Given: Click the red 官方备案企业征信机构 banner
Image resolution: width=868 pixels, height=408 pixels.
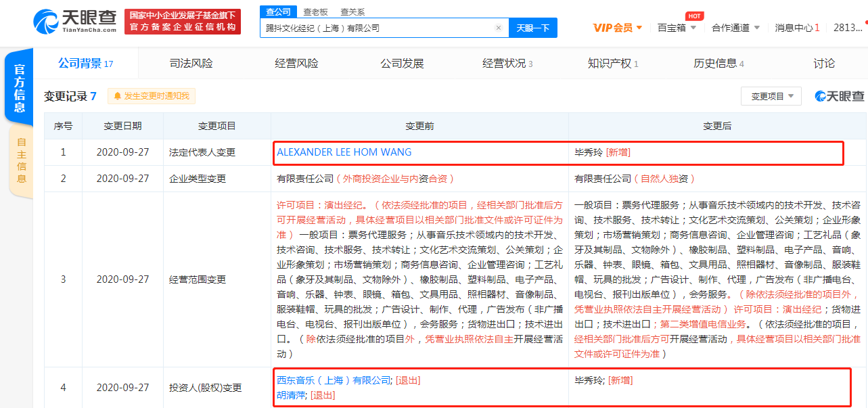Looking at the screenshot, I should point(183,21).
